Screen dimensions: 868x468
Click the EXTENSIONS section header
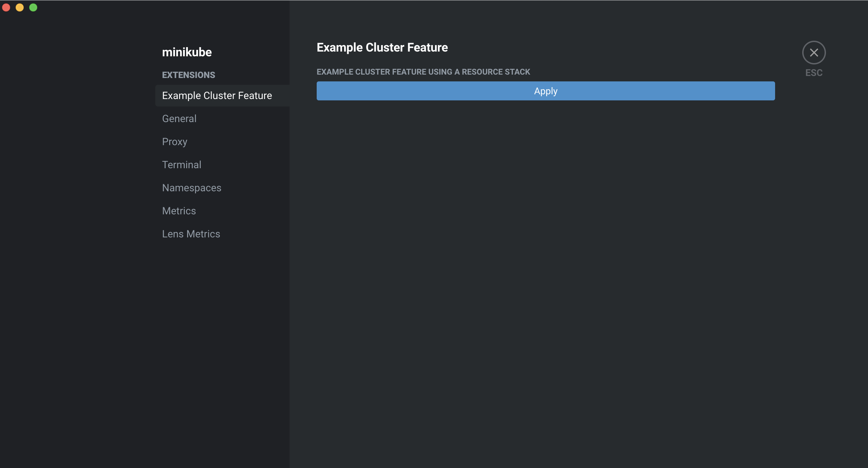pyautogui.click(x=189, y=75)
